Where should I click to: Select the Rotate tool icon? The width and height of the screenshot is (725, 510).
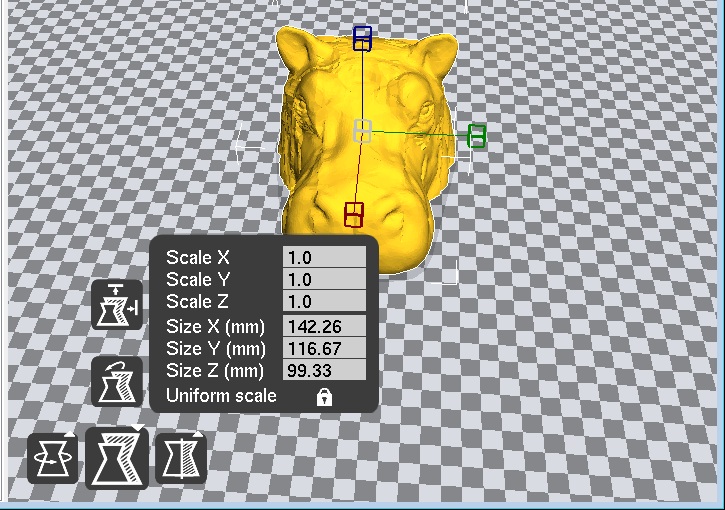(53, 458)
